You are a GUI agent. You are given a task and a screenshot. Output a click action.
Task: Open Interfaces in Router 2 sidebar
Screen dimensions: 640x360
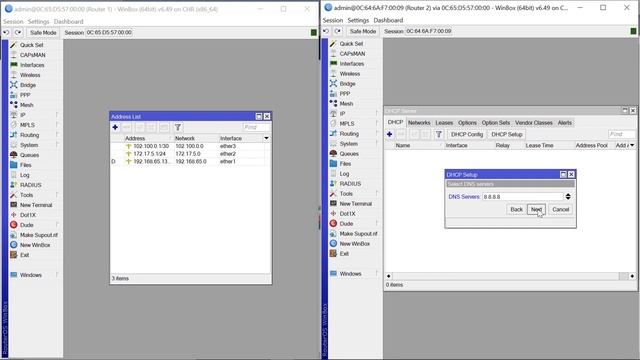click(351, 64)
